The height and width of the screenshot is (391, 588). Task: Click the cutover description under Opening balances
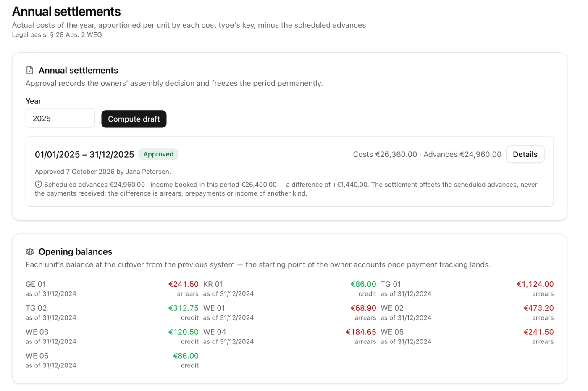tap(258, 265)
